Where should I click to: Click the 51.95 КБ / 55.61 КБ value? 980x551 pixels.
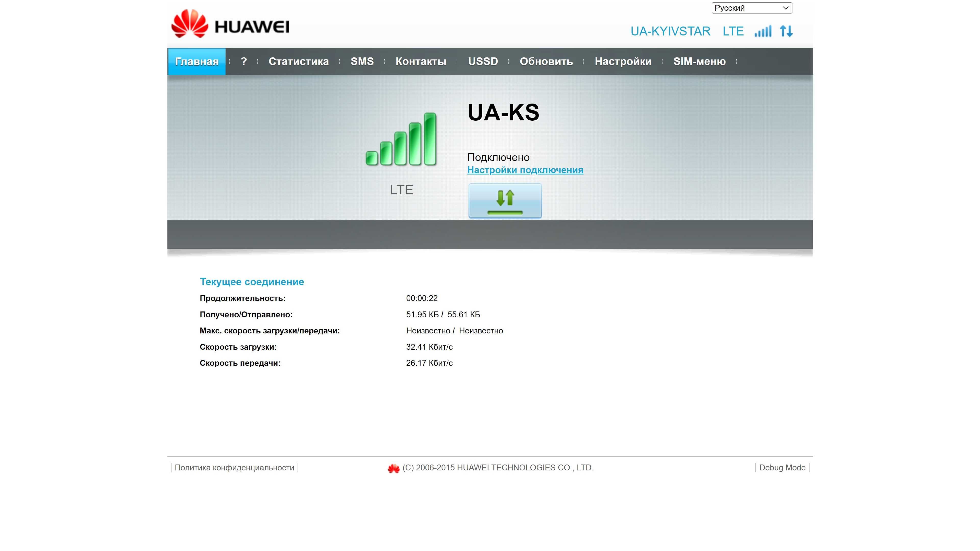(443, 315)
